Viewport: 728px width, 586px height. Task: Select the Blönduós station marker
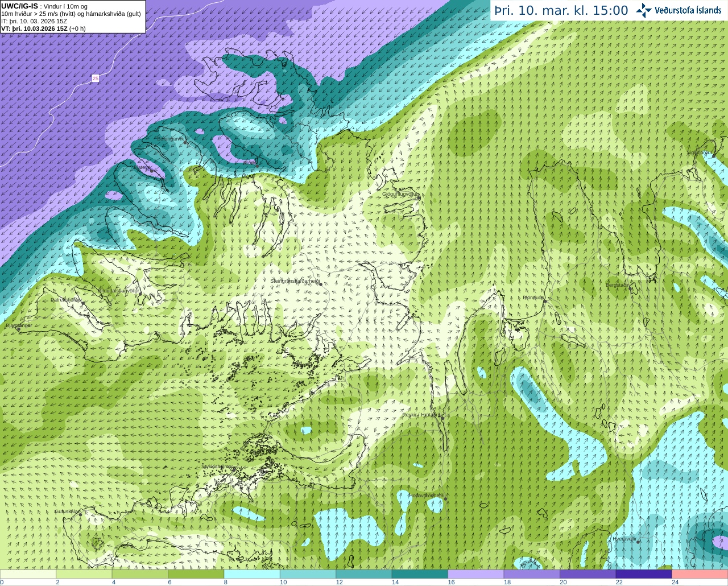point(545,301)
